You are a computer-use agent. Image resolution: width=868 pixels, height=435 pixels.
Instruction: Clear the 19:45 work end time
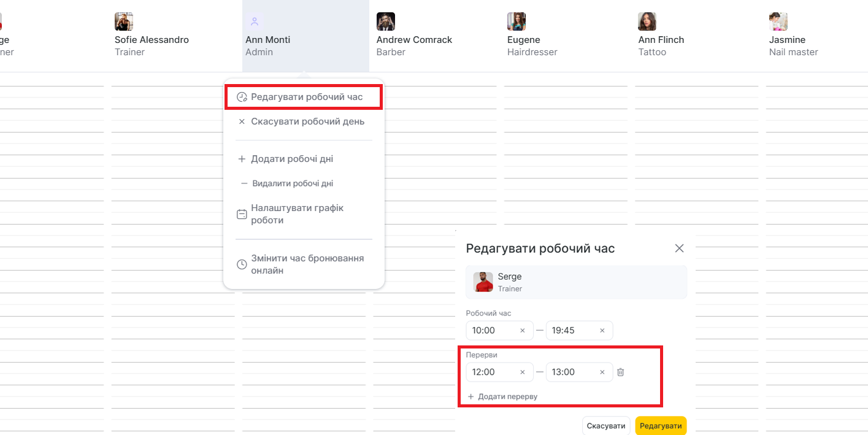coord(602,331)
